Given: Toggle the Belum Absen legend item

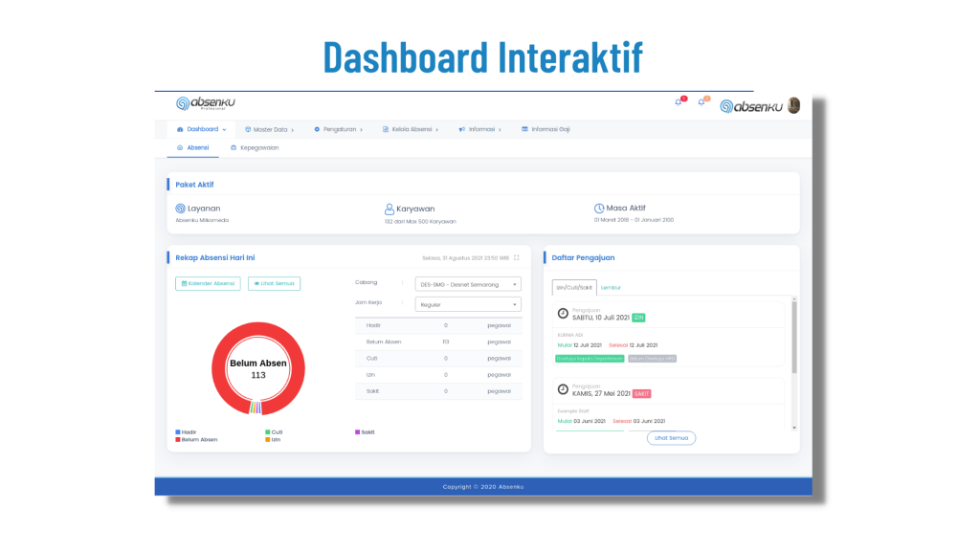Looking at the screenshot, I should pyautogui.click(x=196, y=439).
